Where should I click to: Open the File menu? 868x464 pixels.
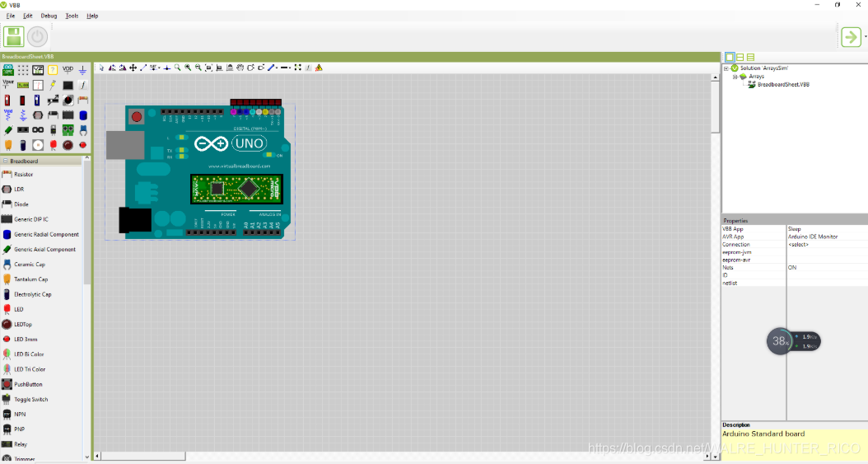(x=11, y=16)
